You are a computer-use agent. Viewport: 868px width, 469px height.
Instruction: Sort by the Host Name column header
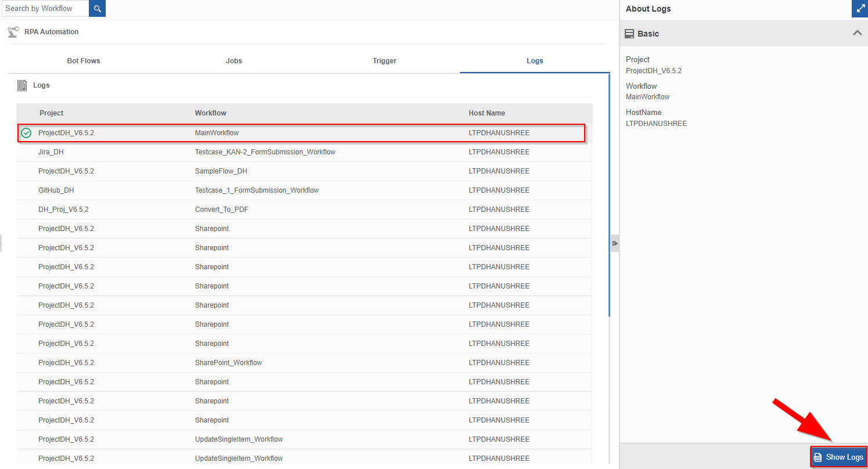(x=487, y=113)
